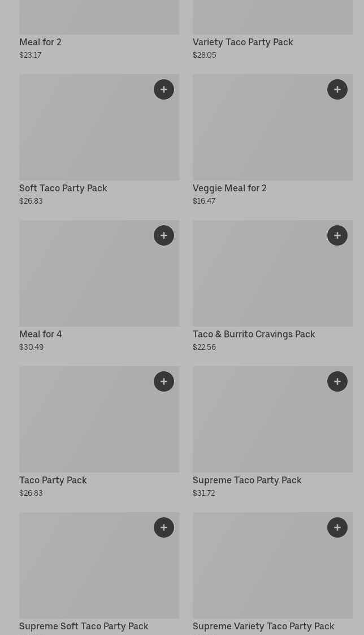This screenshot has width=364, height=635.
Task: Open Soft Taco Party Pack title link
Action: [x=63, y=188]
